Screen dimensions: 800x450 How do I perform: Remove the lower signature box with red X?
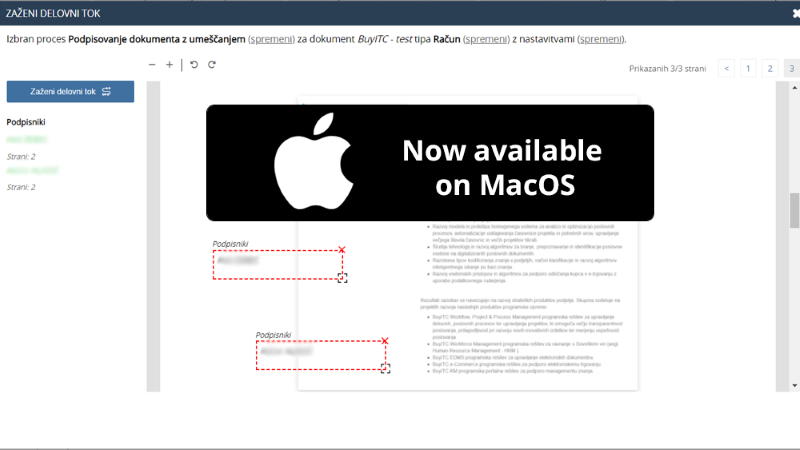point(385,341)
